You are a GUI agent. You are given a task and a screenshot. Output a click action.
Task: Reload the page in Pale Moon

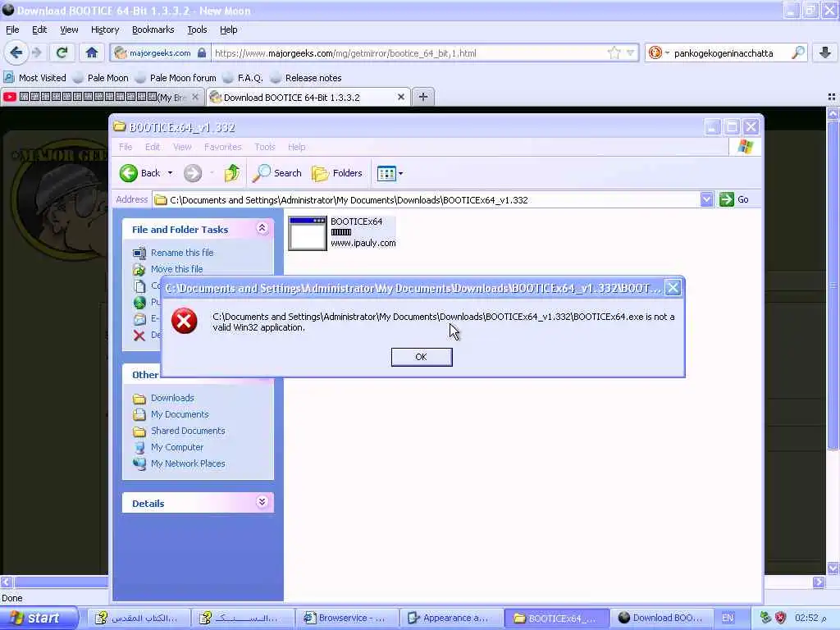(62, 52)
